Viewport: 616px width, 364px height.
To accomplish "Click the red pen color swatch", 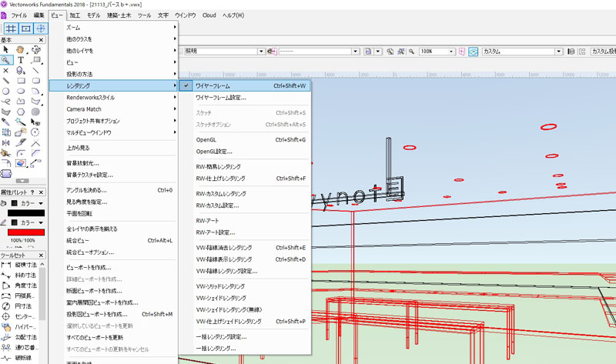I will (26, 232).
